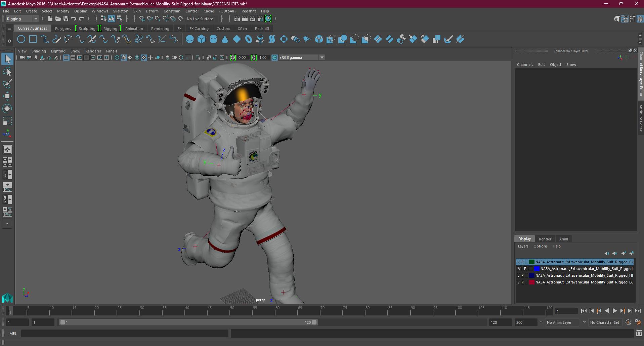Play forward on the timeline
Viewport: 644px width, 346px height.
click(x=615, y=311)
